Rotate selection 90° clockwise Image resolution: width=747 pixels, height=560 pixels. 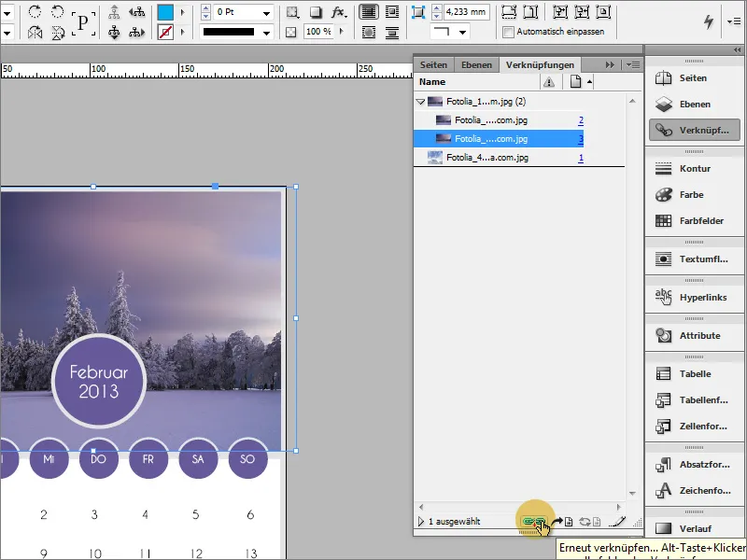tap(35, 11)
